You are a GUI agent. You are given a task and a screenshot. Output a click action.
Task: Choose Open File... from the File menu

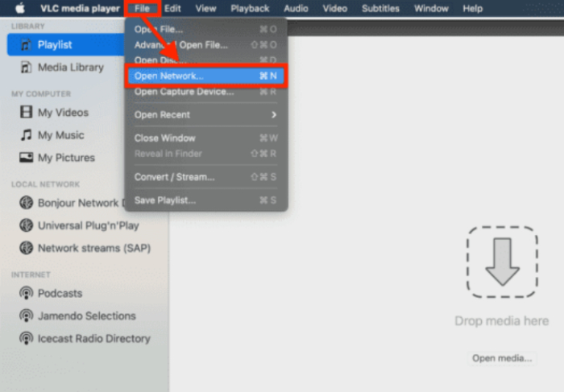click(x=206, y=29)
